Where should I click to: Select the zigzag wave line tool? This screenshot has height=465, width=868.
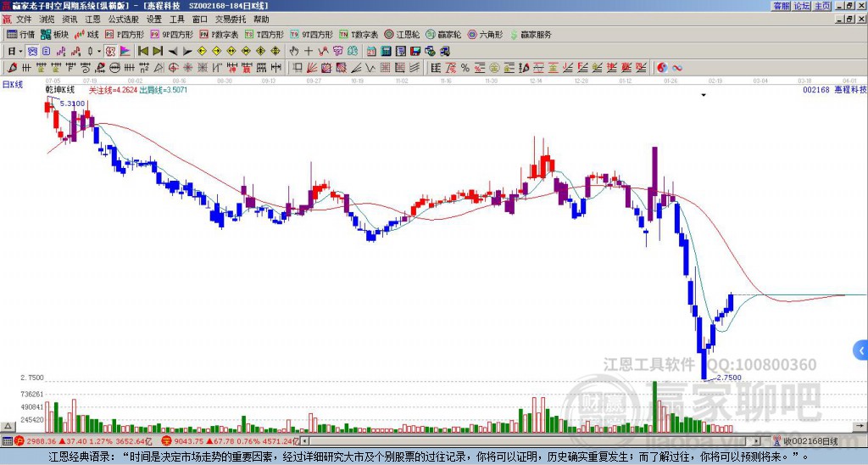[370, 68]
